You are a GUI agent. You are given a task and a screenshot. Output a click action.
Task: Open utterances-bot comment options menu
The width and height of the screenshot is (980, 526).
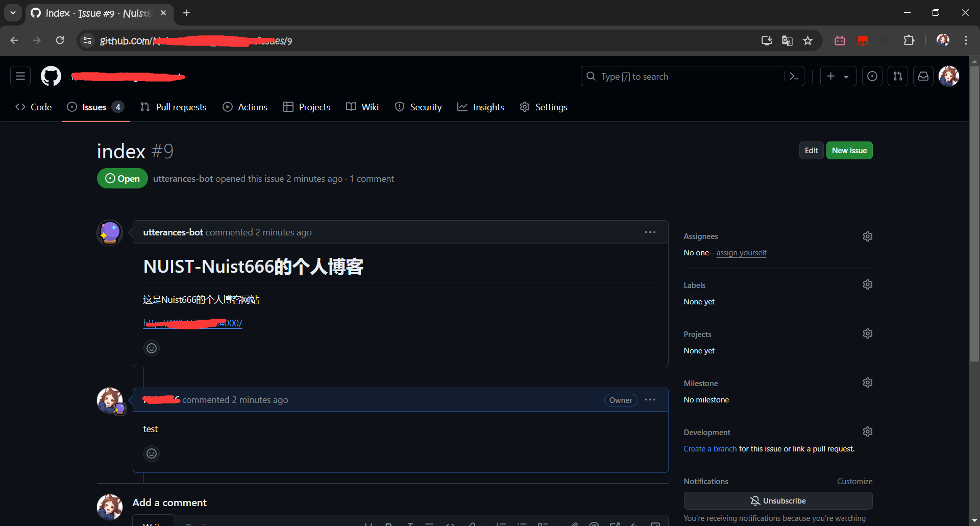[x=650, y=232]
